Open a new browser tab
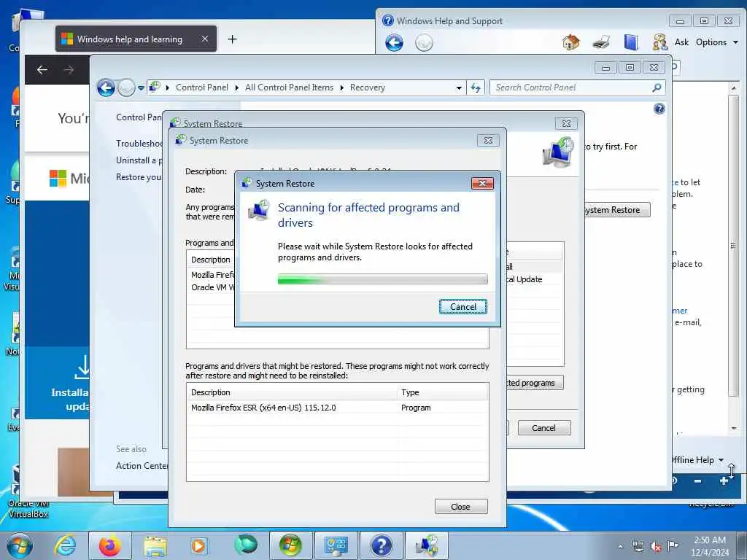Screen dimensions: 747x560 click(232, 39)
